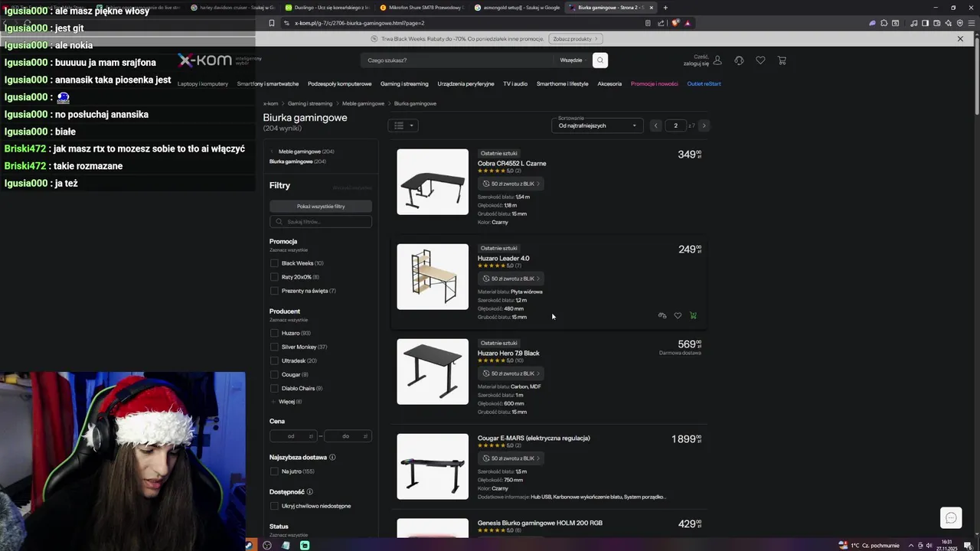Expand BLIK refund chip on Cougar E-MARS
The width and height of the screenshot is (980, 551).
tap(511, 458)
